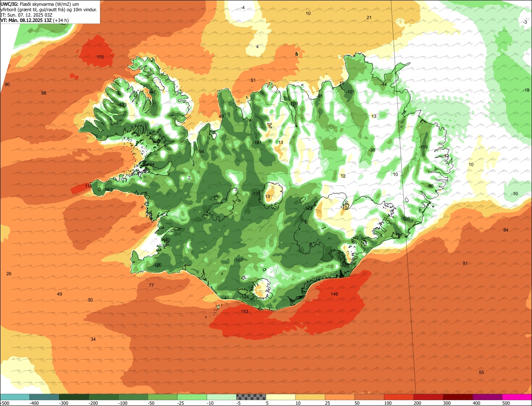This screenshot has height=406, width=532.
Task: Click the '30' value over the southwest ocean
Action: [x=90, y=300]
